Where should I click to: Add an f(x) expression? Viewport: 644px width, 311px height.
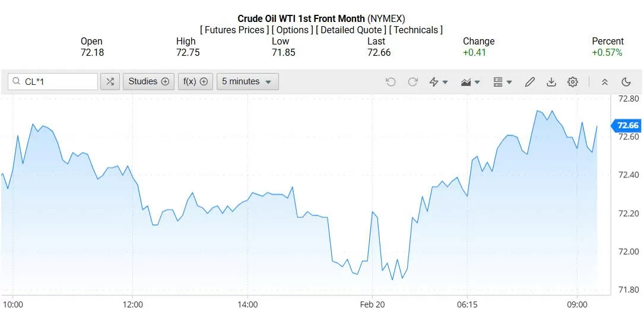click(195, 81)
